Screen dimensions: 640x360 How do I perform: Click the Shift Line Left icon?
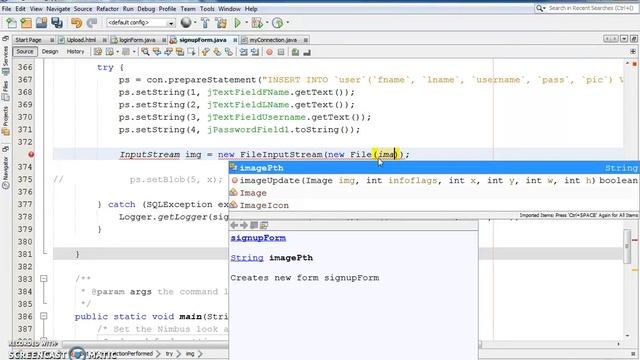click(x=243, y=52)
